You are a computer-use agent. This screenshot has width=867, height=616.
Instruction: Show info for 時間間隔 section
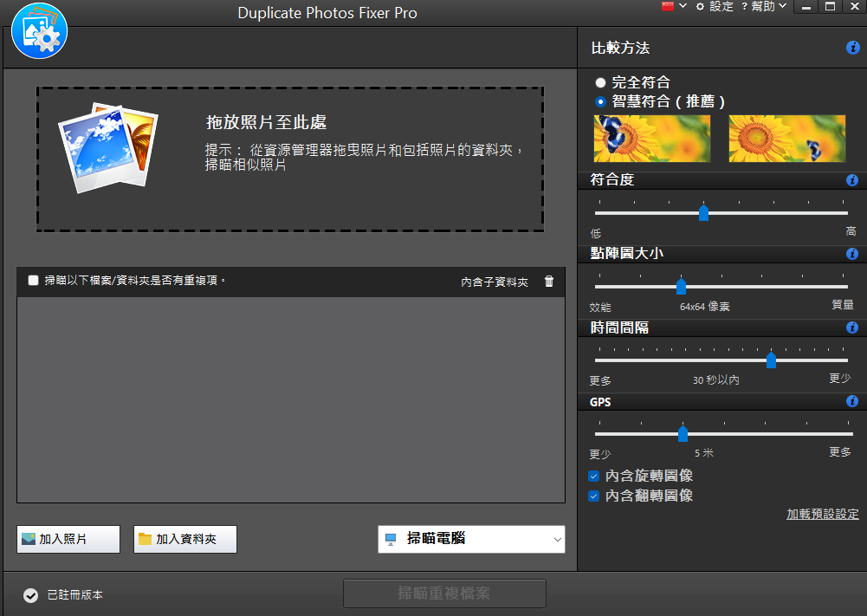[852, 327]
